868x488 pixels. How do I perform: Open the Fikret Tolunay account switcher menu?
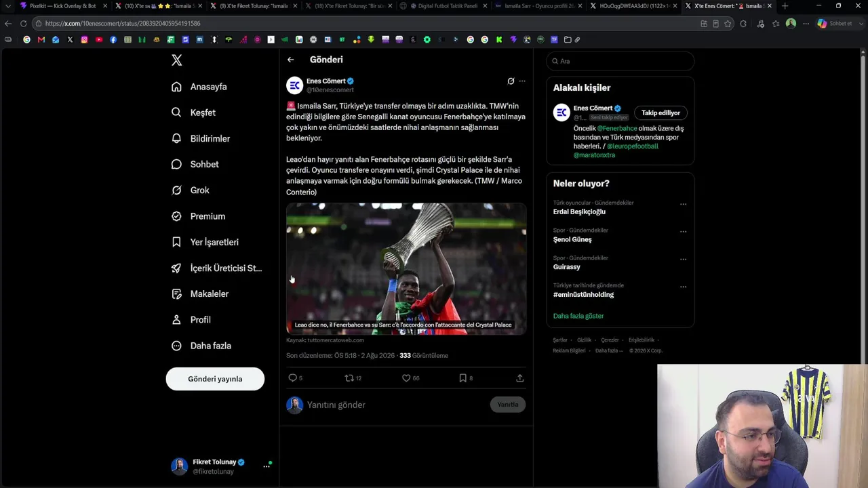tap(221, 466)
